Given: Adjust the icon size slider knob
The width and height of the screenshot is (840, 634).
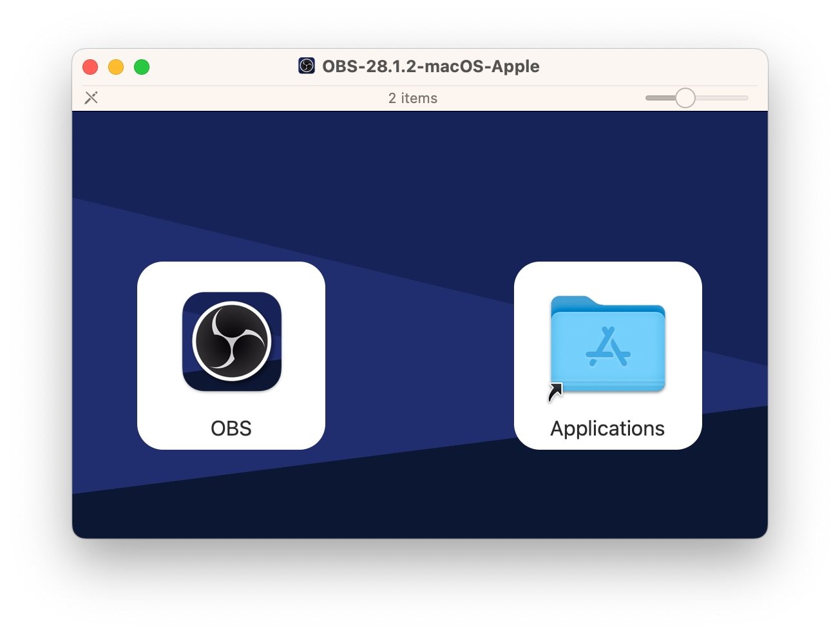Looking at the screenshot, I should click(x=685, y=98).
